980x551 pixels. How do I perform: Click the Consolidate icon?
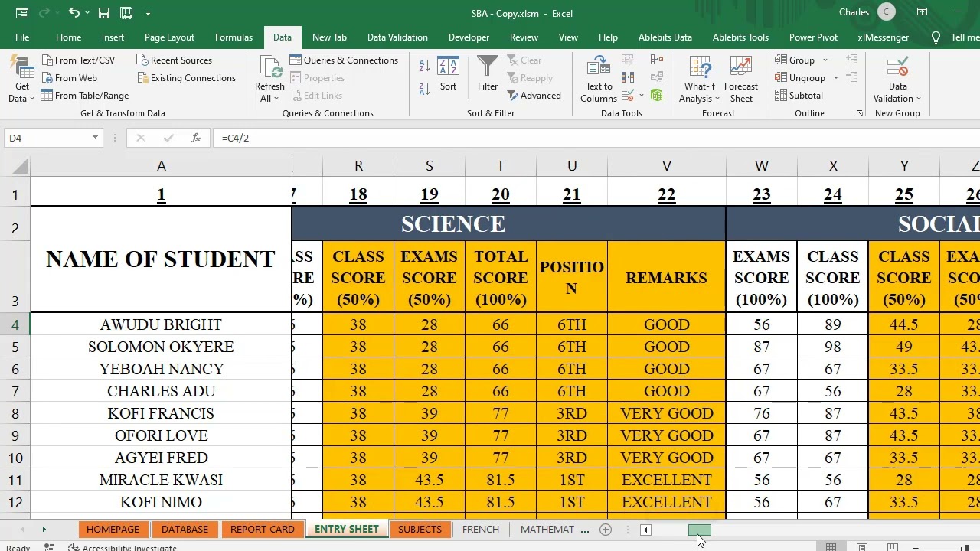pyautogui.click(x=657, y=60)
